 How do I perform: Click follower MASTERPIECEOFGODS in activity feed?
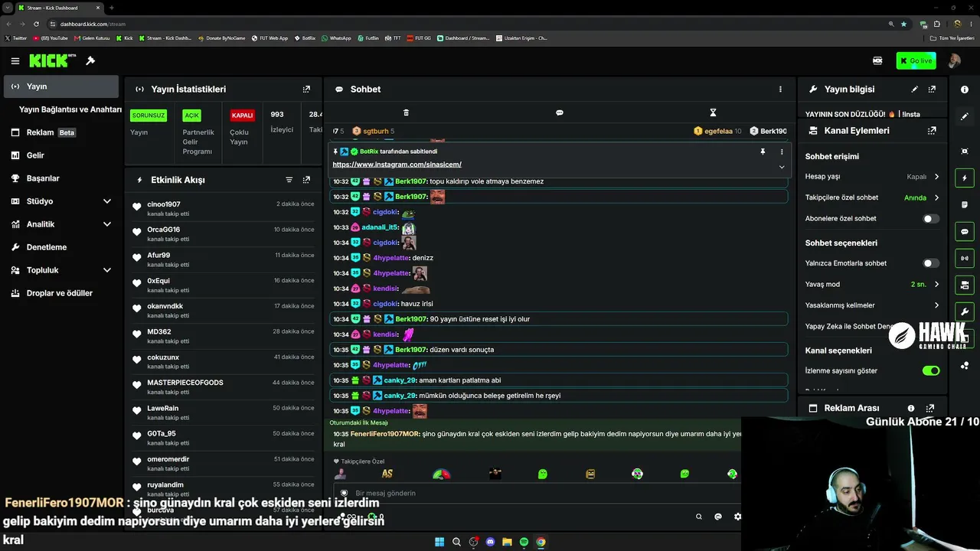click(185, 383)
